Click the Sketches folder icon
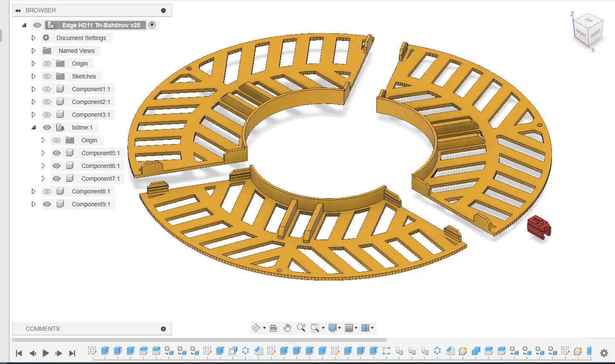 (61, 76)
